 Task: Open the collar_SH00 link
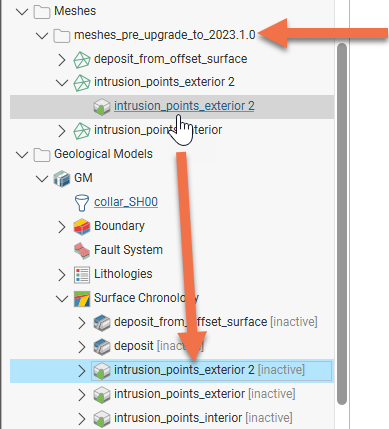(x=126, y=202)
